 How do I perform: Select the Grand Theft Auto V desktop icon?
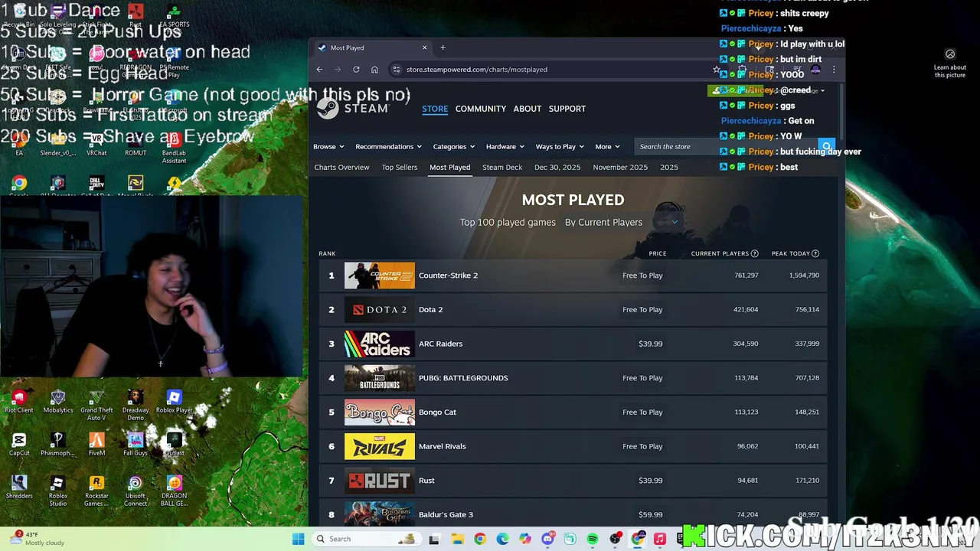[x=96, y=405]
